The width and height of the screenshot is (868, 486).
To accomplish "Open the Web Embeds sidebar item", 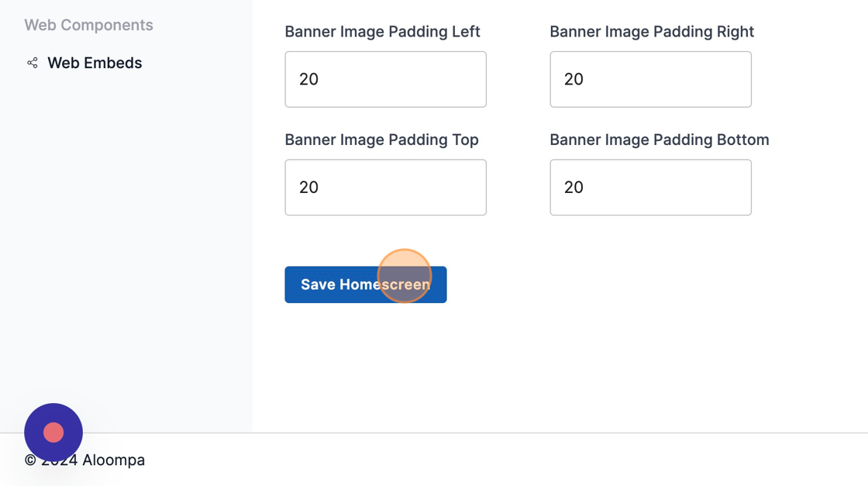I will click(95, 63).
